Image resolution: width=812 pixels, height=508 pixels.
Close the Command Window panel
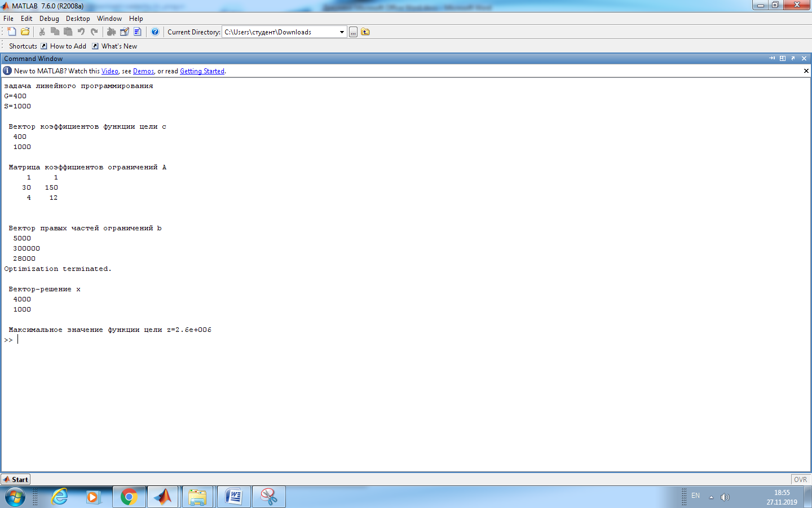point(804,58)
